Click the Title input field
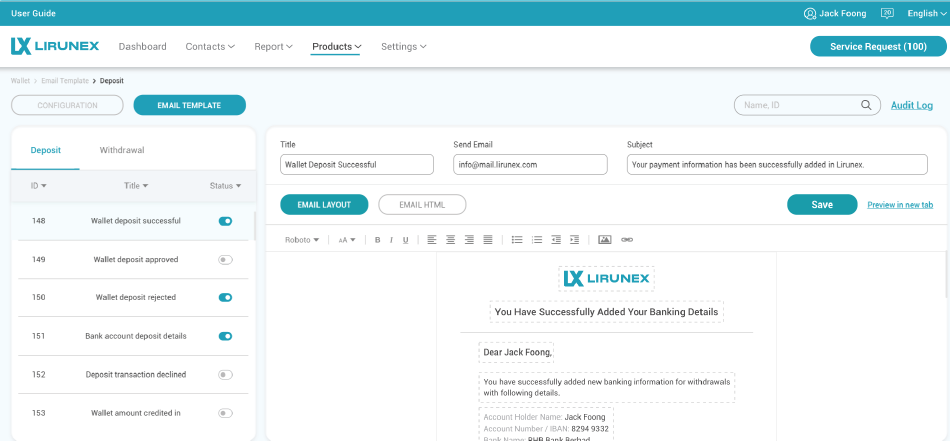The width and height of the screenshot is (950, 441). (x=357, y=164)
